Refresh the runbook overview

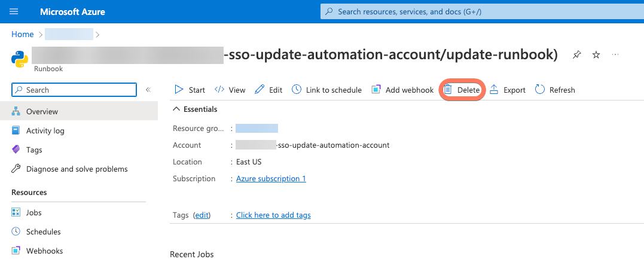pyautogui.click(x=555, y=90)
